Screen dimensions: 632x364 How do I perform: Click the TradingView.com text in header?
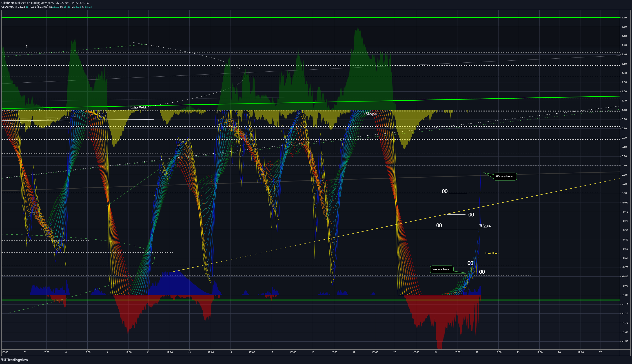(x=42, y=3)
